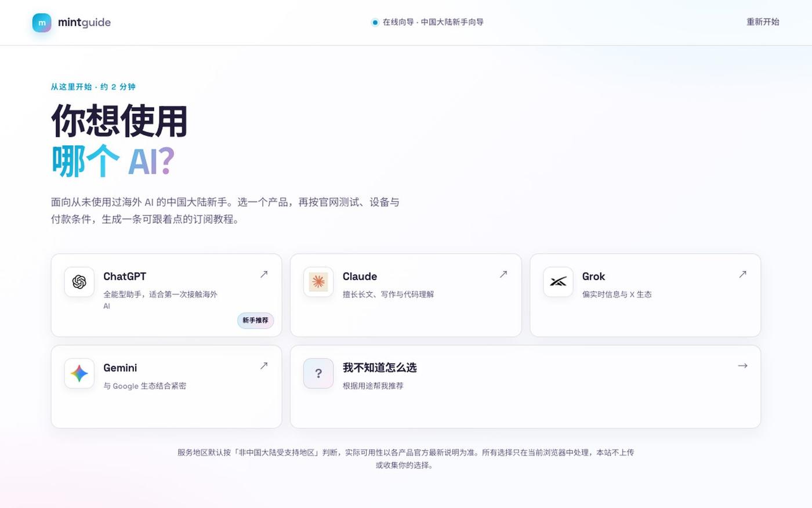Click the intro paragraph starting 面向从未使用过海外
Viewport: 812px width, 508px height.
click(225, 211)
